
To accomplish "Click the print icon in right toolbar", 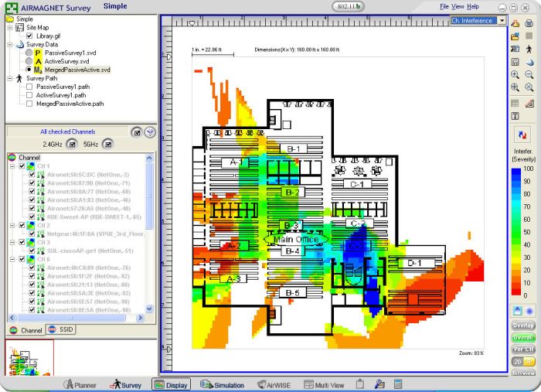I will click(529, 23).
